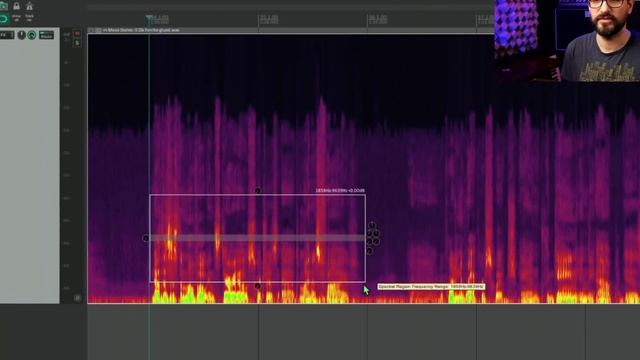The width and height of the screenshot is (640, 360).
Task: Toggle the metronome icon in the toolbar
Action: pos(29,6)
